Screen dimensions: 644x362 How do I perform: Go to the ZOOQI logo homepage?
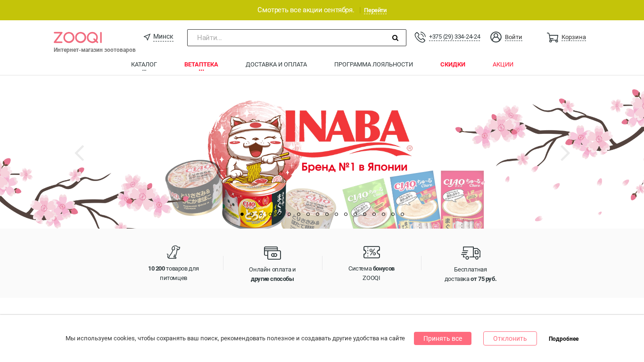click(x=78, y=38)
